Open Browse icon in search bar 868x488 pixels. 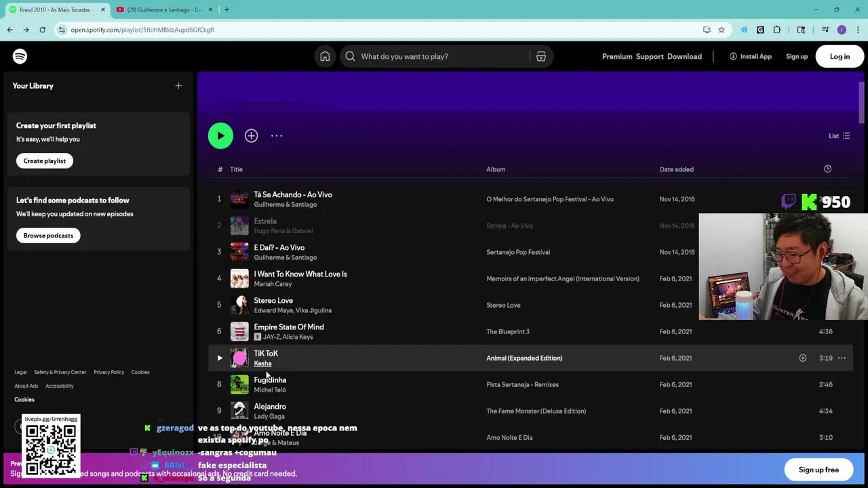(541, 56)
